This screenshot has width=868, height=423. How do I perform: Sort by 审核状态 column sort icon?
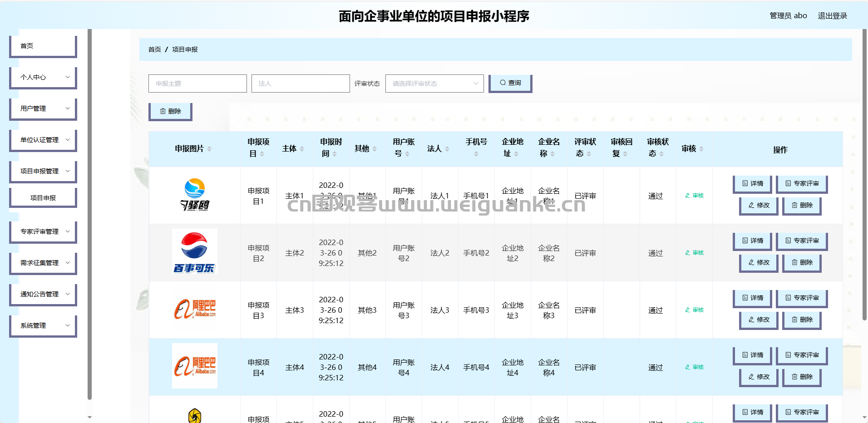tap(661, 154)
